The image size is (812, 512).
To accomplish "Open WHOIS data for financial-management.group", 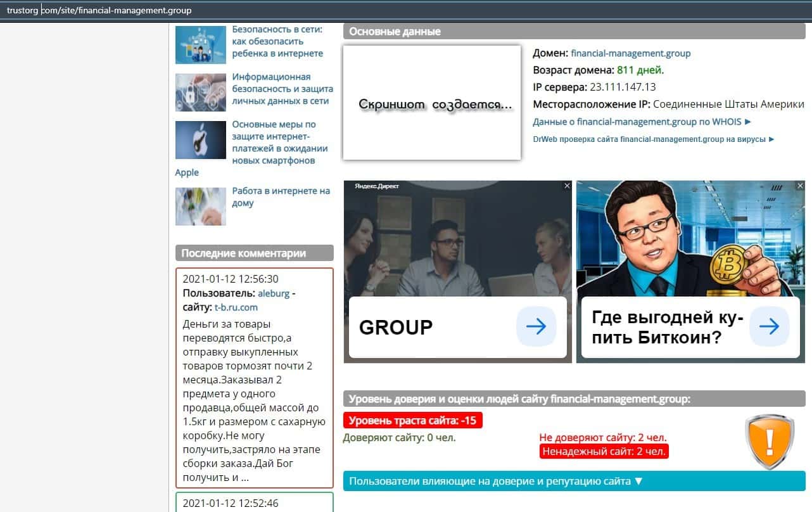I will [x=642, y=122].
